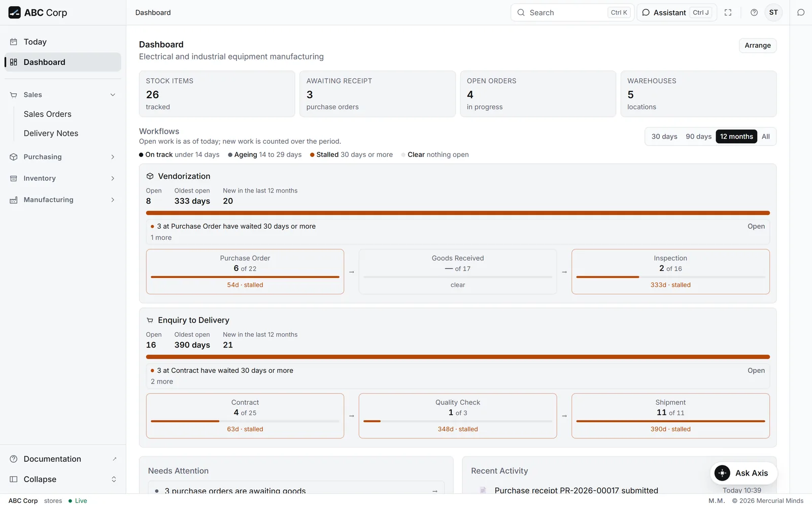Click the Dashboard grid icon in the sidebar
This screenshot has height=508, width=812.
coord(14,62)
